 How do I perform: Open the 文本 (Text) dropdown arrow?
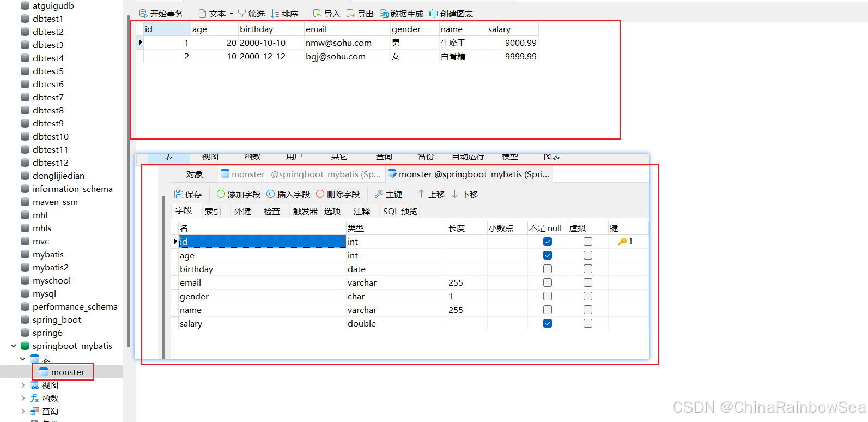[232, 14]
